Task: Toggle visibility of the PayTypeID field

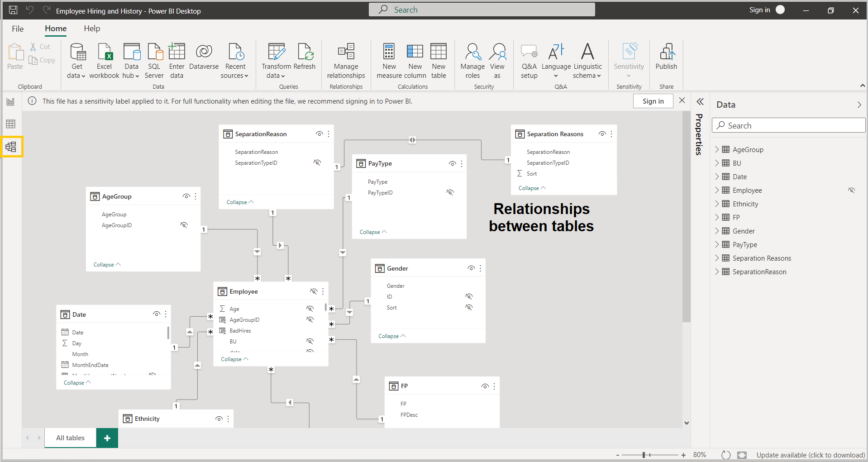Action: pyautogui.click(x=450, y=192)
